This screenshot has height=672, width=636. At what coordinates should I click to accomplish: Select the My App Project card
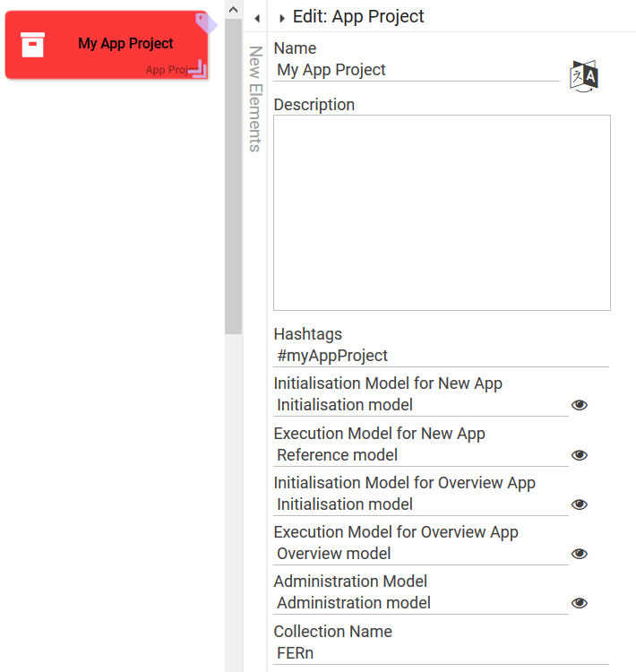[x=107, y=45]
